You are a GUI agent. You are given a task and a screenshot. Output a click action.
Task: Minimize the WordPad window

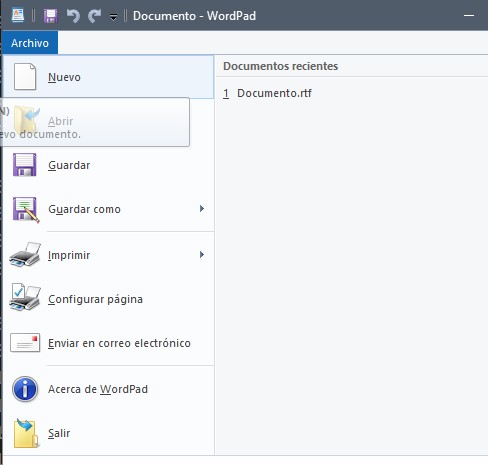(469, 15)
